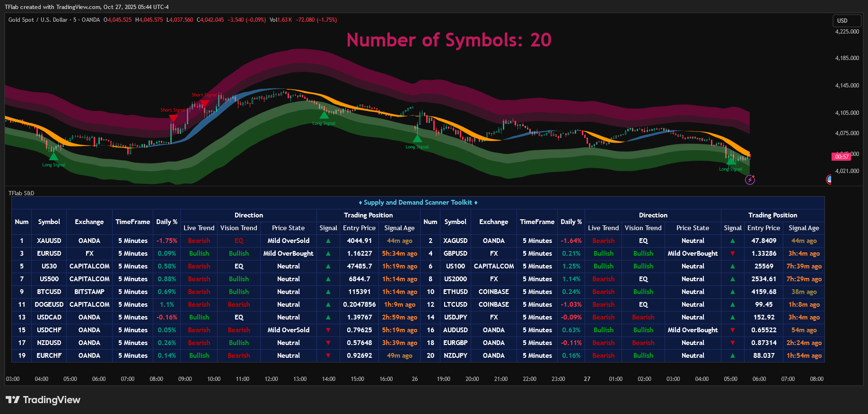Screen dimensions: 868x414
Task: Click the 38m ago signal age cell
Action: pyautogui.click(x=804, y=292)
